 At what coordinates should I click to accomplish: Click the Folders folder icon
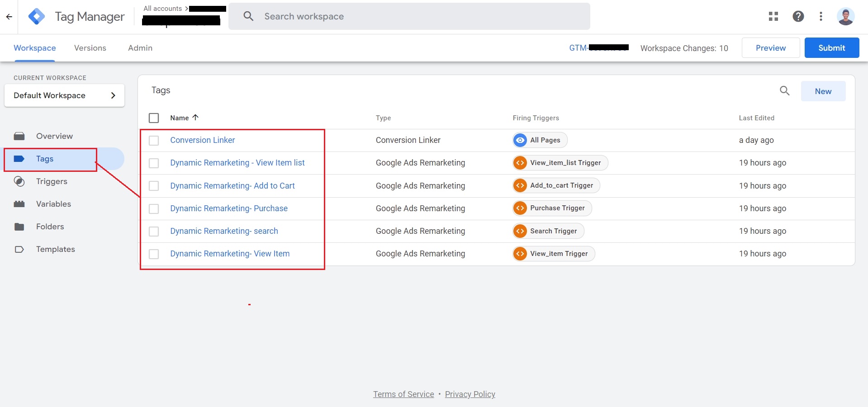[19, 227]
